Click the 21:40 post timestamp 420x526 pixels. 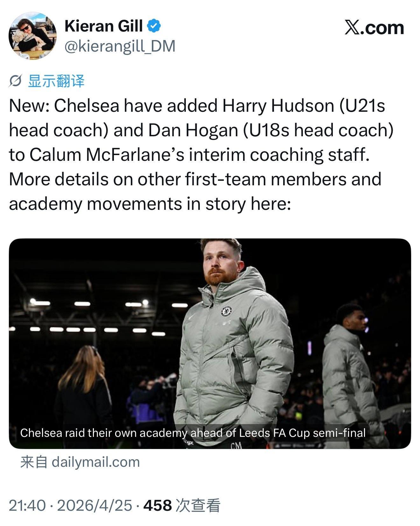pyautogui.click(x=27, y=505)
